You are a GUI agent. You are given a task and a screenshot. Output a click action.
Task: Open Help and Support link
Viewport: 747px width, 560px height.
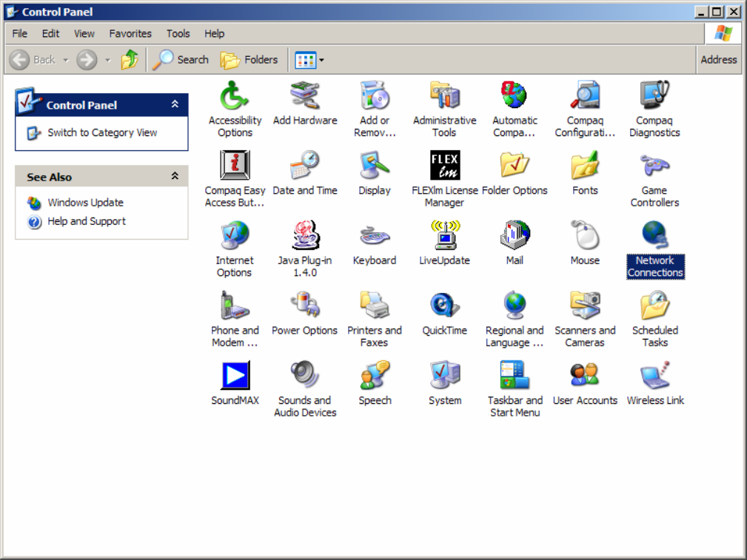point(86,221)
